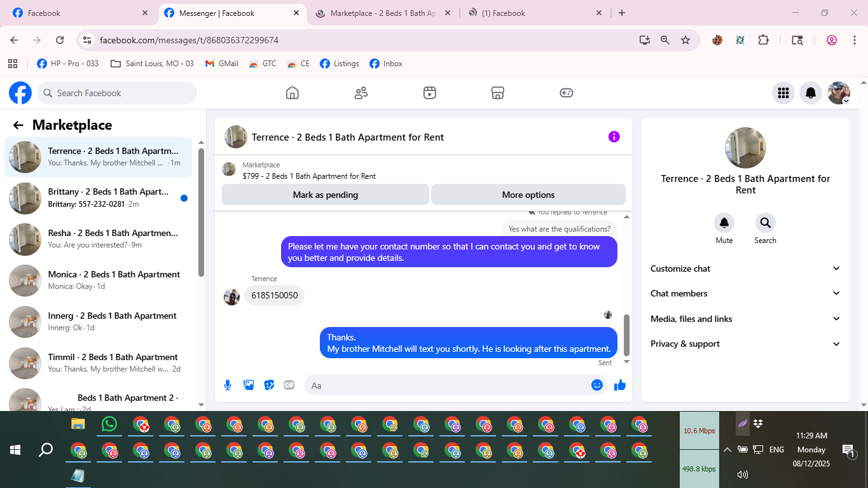This screenshot has width=868, height=488.
Task: Open the Listings bookmark
Action: click(340, 64)
